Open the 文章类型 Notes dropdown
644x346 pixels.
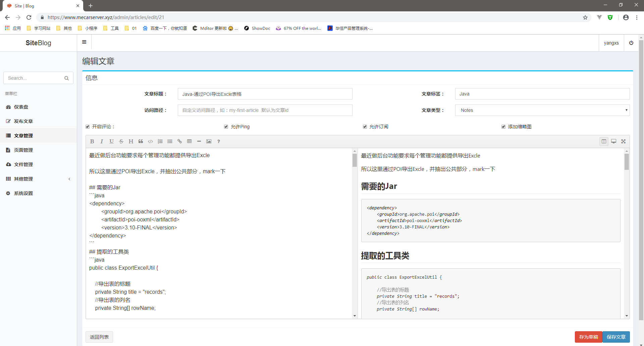(542, 110)
